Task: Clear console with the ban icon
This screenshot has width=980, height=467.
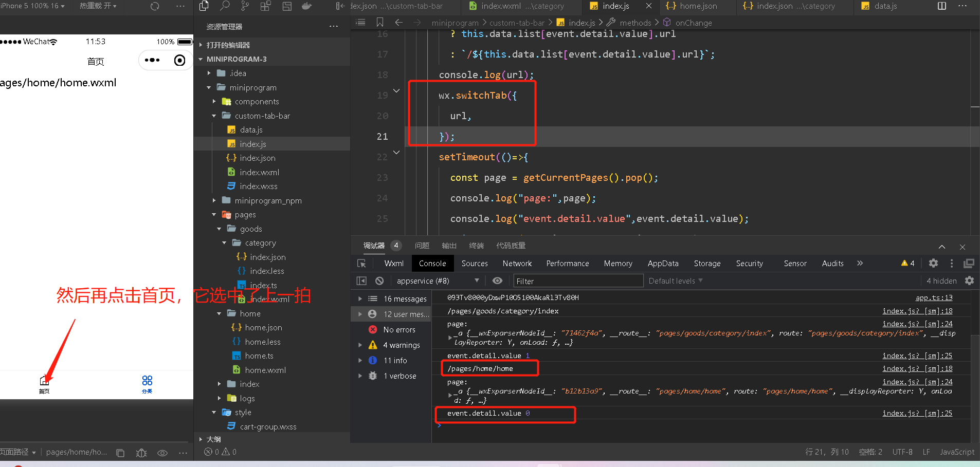Action: tap(379, 281)
